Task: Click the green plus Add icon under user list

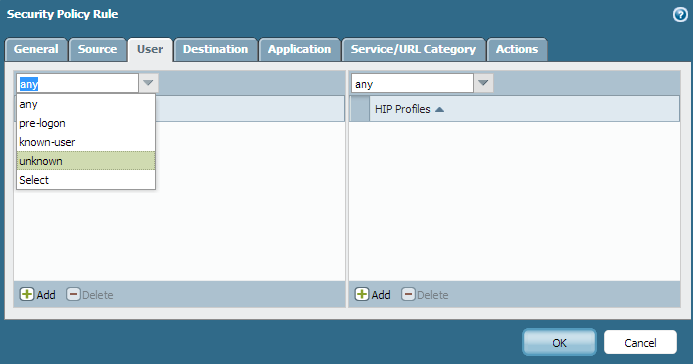Action: click(27, 294)
